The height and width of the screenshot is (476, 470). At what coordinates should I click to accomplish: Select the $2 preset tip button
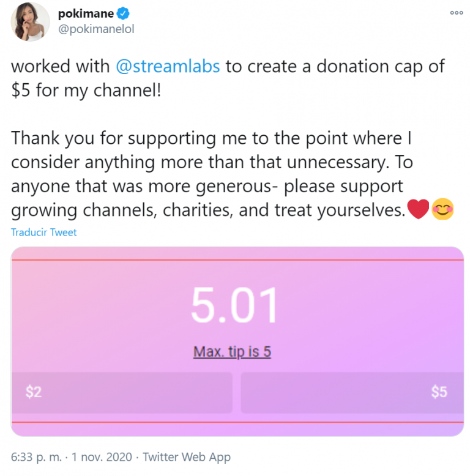[121, 392]
